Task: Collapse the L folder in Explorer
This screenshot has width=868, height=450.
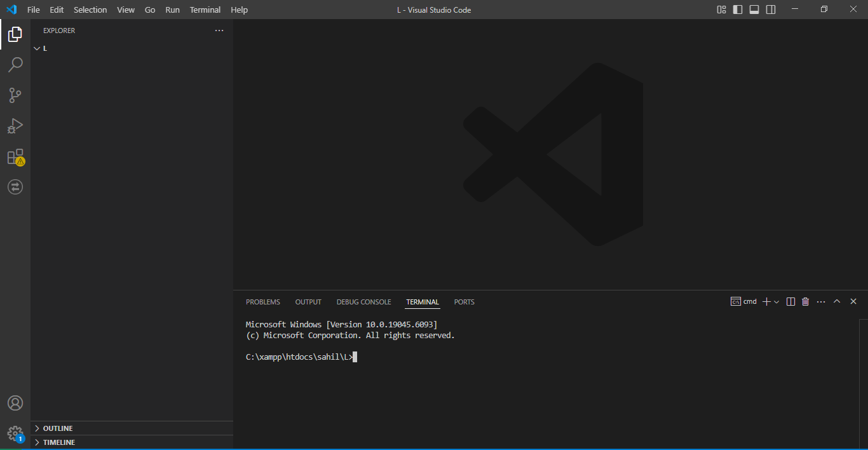Action: tap(37, 48)
